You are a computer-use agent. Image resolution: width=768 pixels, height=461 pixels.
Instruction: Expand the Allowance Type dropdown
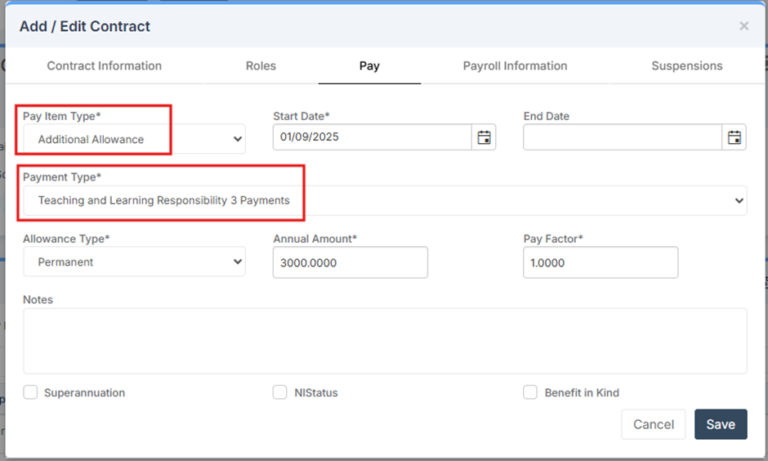coord(134,262)
